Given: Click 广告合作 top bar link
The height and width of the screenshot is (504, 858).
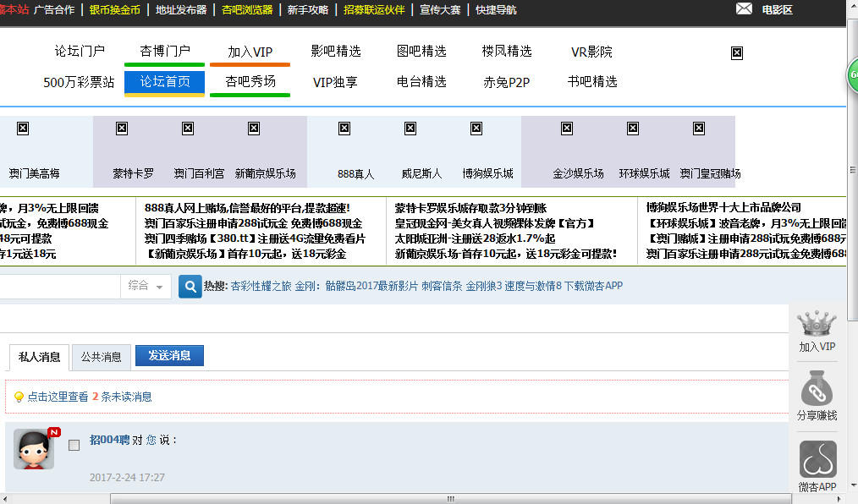Looking at the screenshot, I should pyautogui.click(x=54, y=10).
